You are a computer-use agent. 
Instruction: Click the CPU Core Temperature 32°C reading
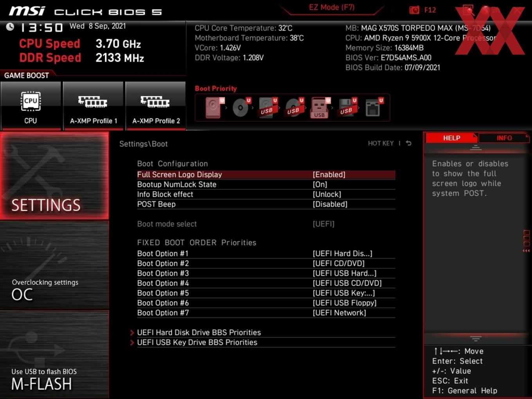click(x=243, y=28)
